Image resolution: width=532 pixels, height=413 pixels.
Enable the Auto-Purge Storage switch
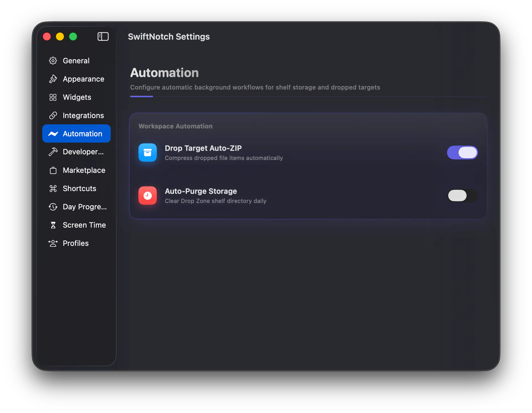pos(462,196)
